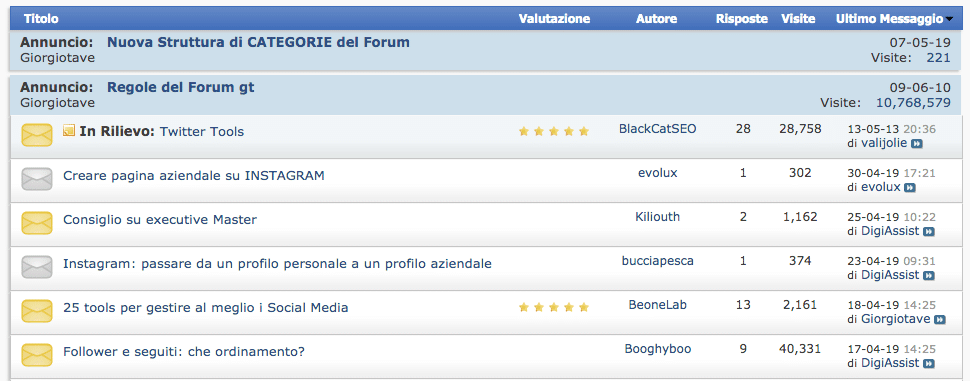The width and height of the screenshot is (970, 381).
Task: Click star rating of Twitter Tools thread
Action: [554, 131]
